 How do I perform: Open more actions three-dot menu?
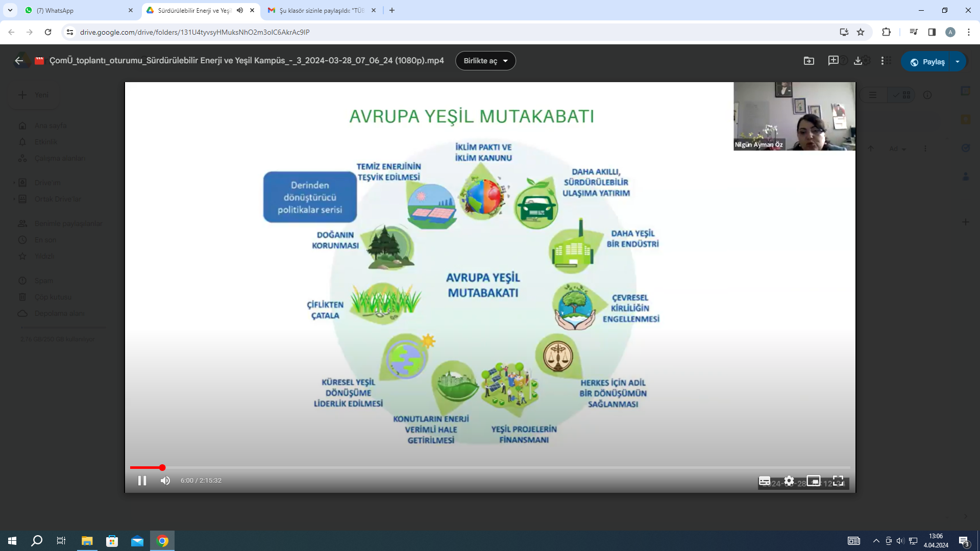(883, 61)
